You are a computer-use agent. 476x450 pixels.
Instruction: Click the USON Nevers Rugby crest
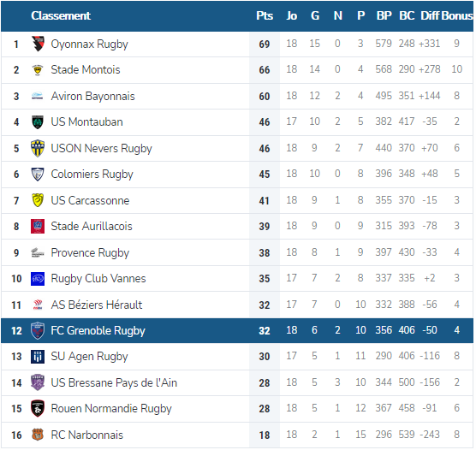pos(38,148)
